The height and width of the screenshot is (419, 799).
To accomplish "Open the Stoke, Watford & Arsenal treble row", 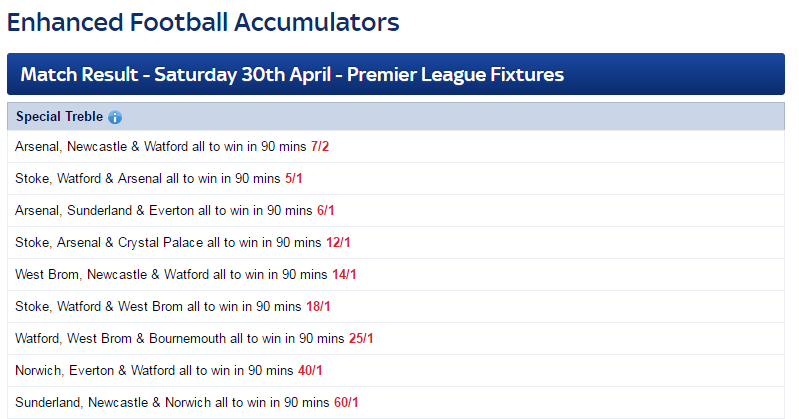I will click(396, 179).
